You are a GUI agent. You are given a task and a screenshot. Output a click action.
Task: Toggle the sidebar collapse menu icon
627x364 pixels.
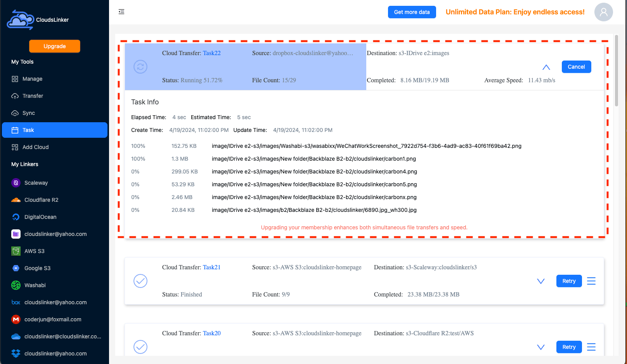point(121,12)
